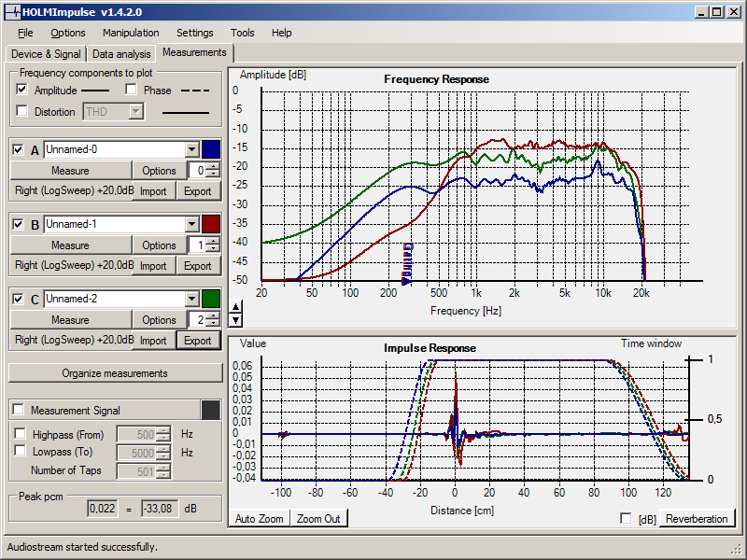Click the blue color swatch for measurement A

[211, 149]
